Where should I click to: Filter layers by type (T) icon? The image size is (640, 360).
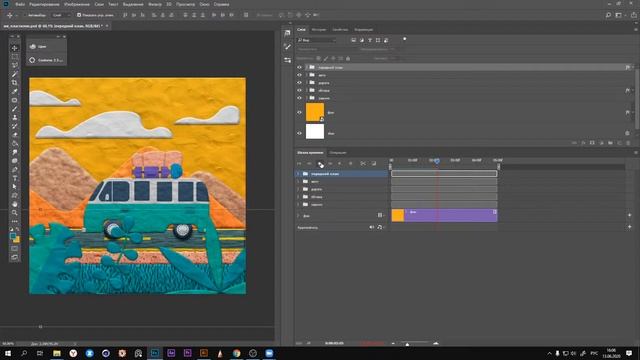370,40
